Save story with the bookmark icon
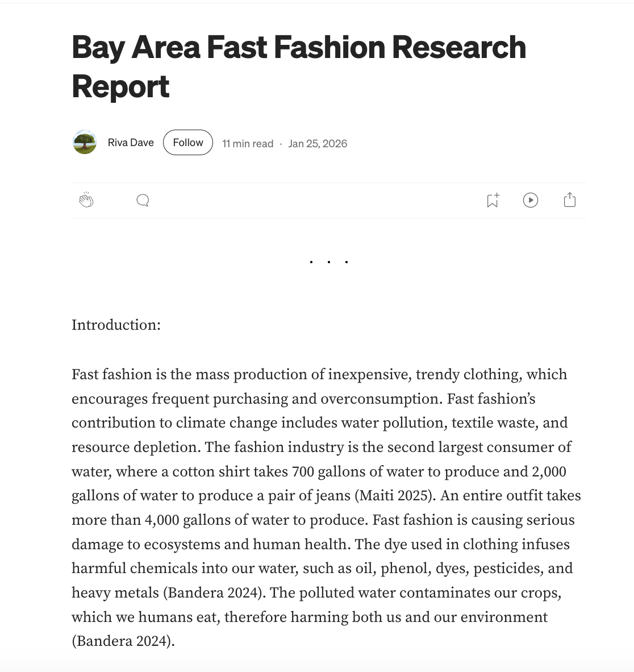634x672 pixels. point(493,200)
